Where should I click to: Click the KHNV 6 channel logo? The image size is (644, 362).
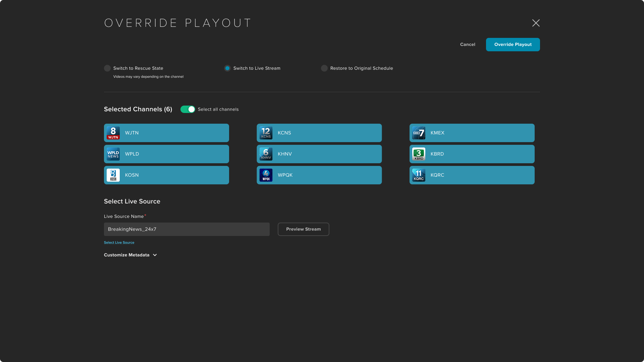[x=266, y=154]
